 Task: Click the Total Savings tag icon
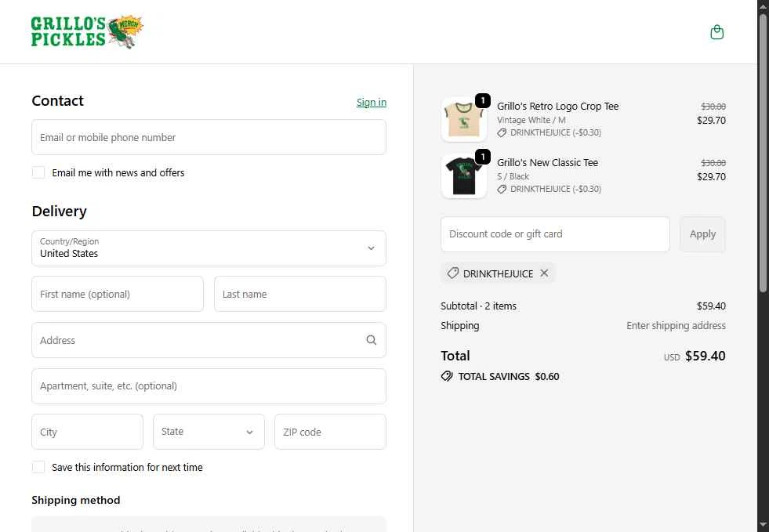tap(446, 376)
